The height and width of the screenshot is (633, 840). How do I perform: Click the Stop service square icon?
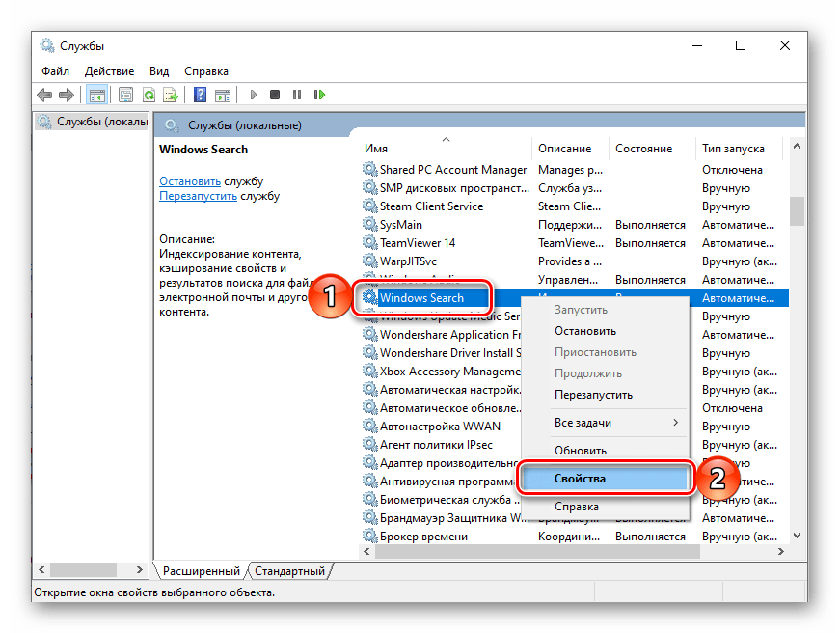tap(274, 95)
